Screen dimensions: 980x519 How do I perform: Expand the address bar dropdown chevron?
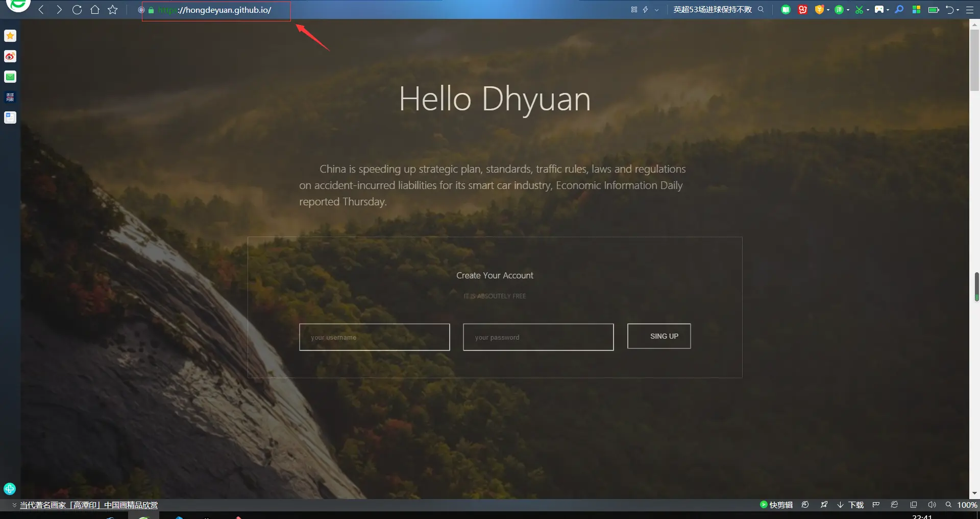656,10
